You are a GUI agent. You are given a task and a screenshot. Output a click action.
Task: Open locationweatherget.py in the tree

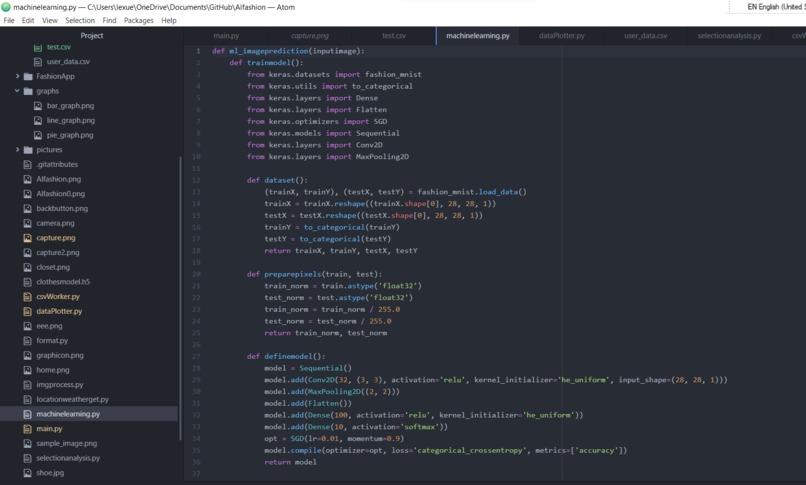pyautogui.click(x=72, y=399)
